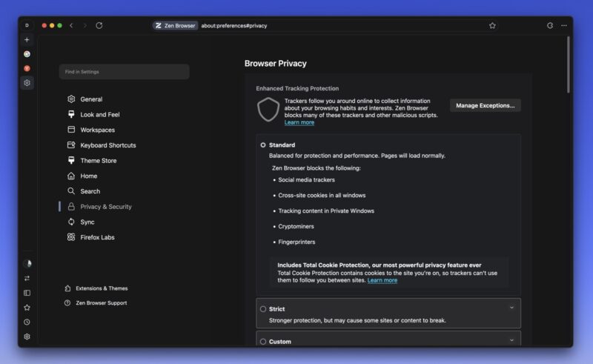Select the settings gear tab in the tab strip
Screen dimensions: 593x364
pos(27,83)
